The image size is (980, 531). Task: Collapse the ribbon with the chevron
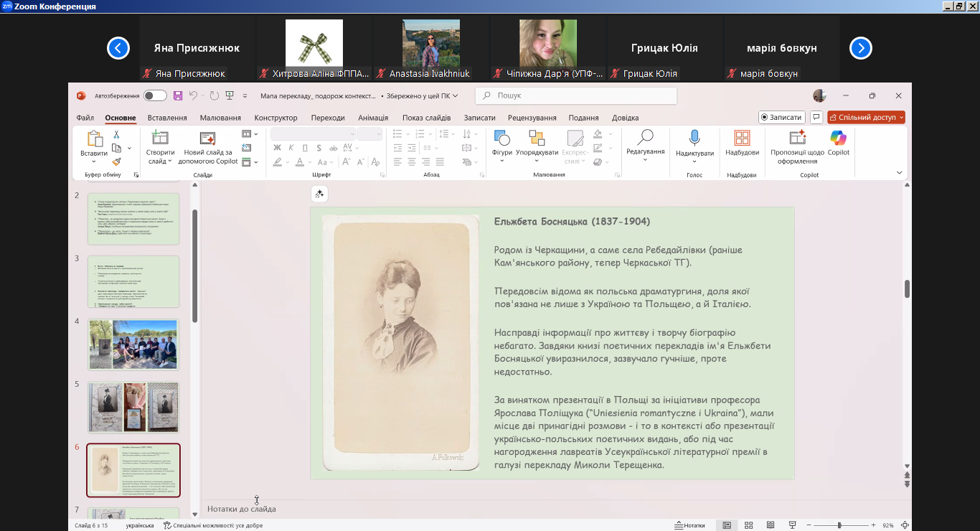pyautogui.click(x=900, y=173)
